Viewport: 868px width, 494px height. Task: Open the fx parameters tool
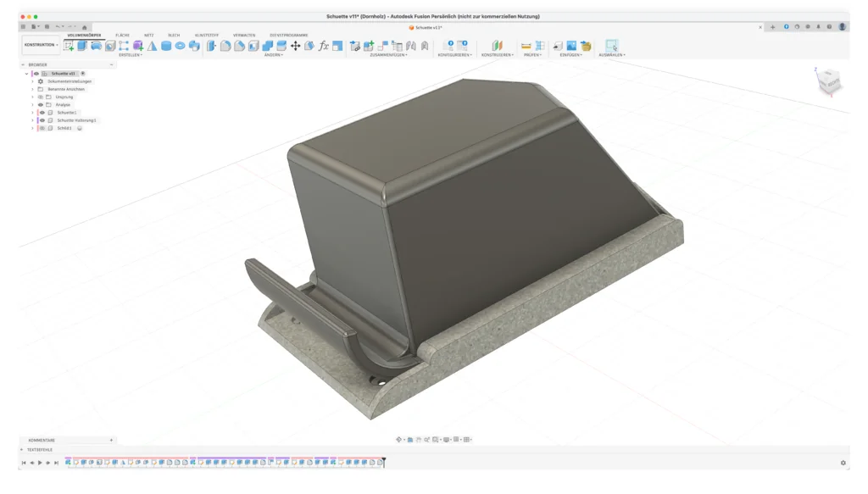point(323,46)
